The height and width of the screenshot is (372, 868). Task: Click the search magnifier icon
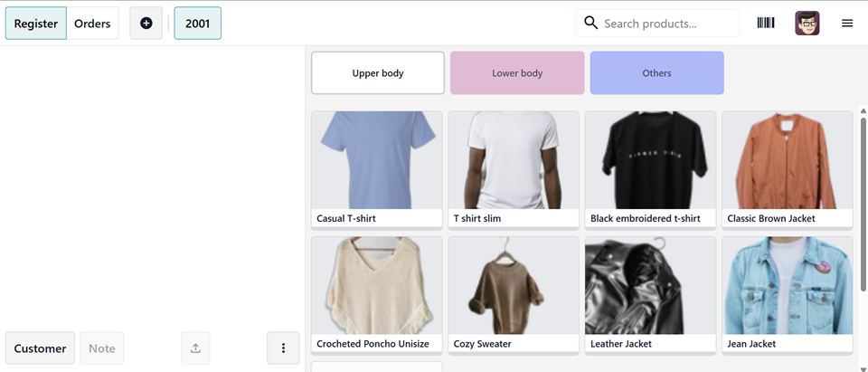click(590, 24)
